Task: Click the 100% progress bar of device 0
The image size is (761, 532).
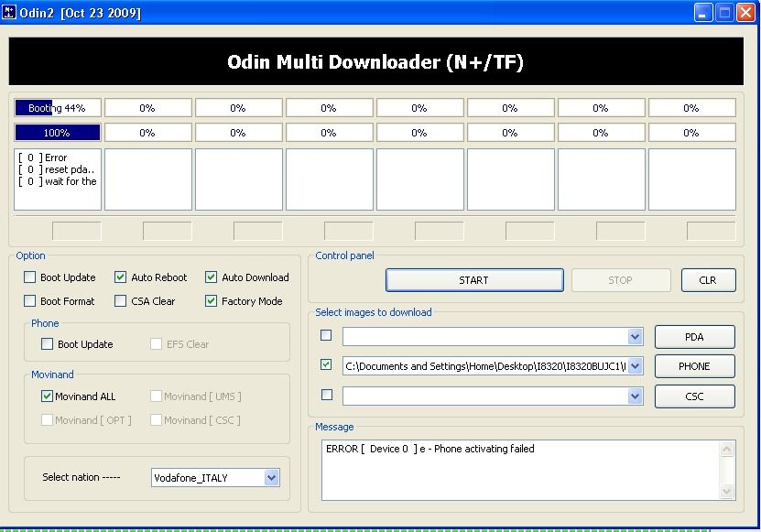Action: [x=58, y=133]
